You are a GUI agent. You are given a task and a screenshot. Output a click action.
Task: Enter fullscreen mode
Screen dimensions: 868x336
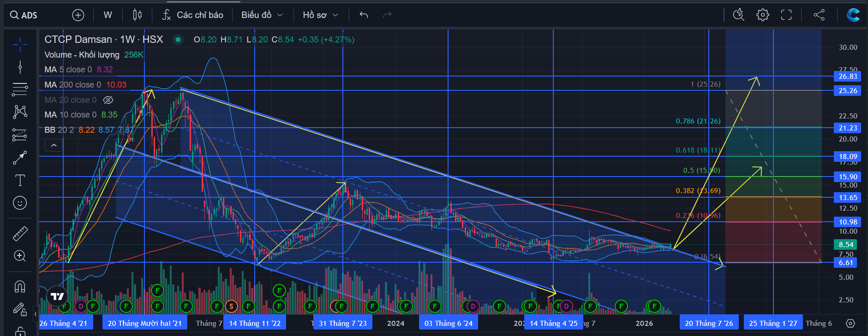[x=786, y=15]
